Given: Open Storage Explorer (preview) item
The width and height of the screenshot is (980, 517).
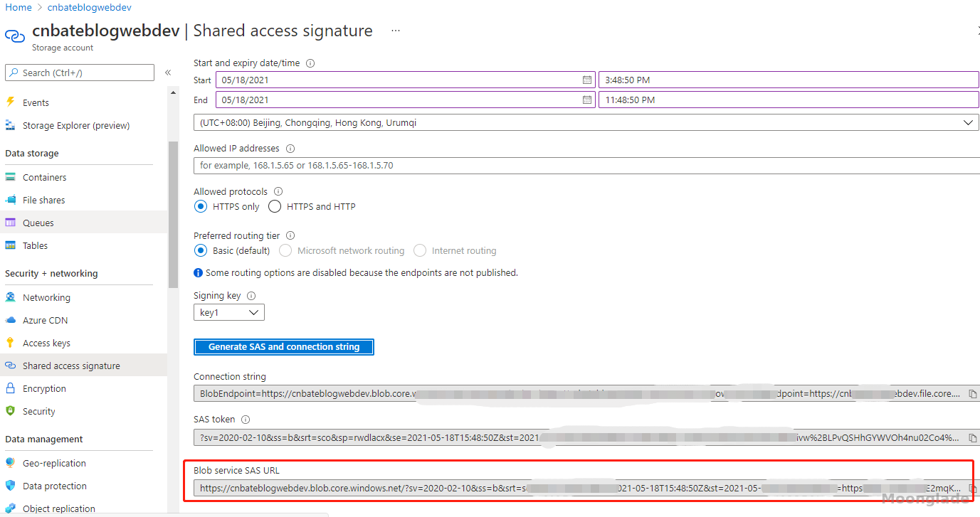Looking at the screenshot, I should pos(76,125).
